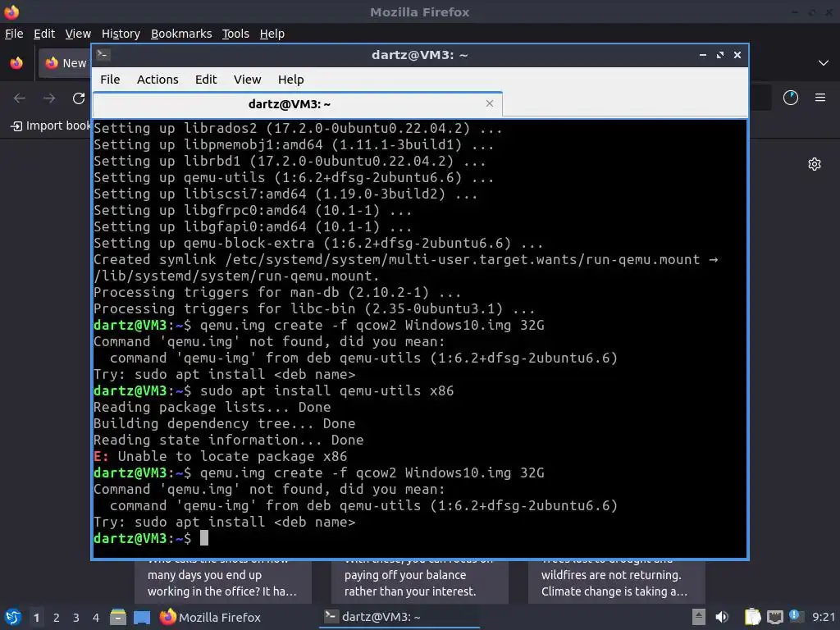Open the clipboard manager tray icon
Image resolution: width=840 pixels, height=630 pixels.
pyautogui.click(x=752, y=617)
